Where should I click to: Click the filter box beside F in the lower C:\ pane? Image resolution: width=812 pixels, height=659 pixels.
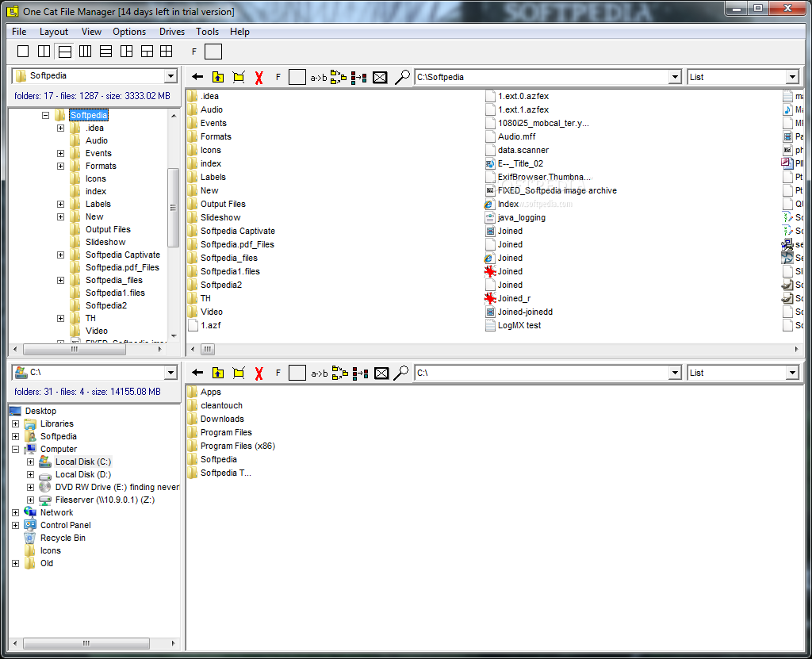(x=297, y=373)
